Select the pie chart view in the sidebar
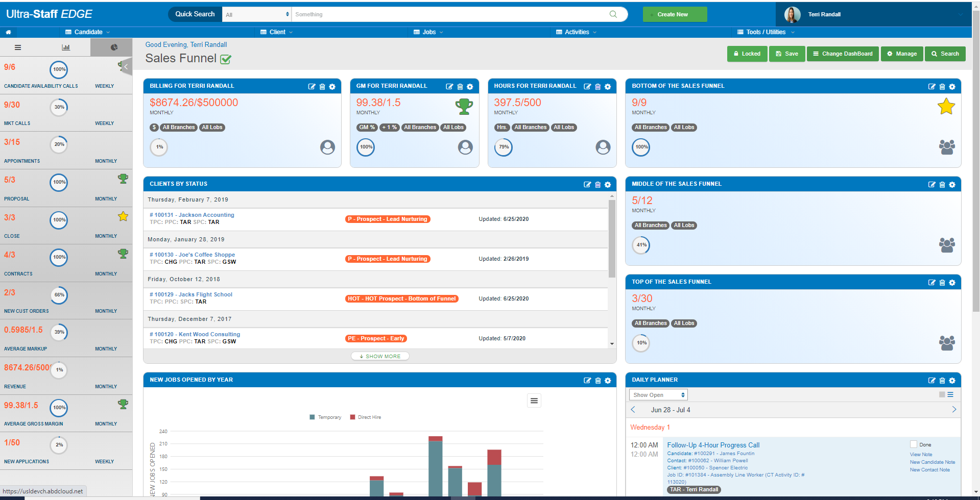980x500 pixels. tap(111, 47)
